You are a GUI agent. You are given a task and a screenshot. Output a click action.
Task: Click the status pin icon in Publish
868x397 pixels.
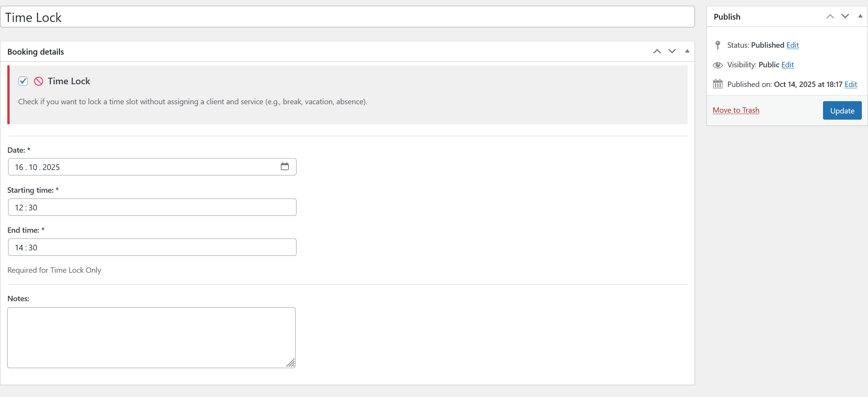718,45
